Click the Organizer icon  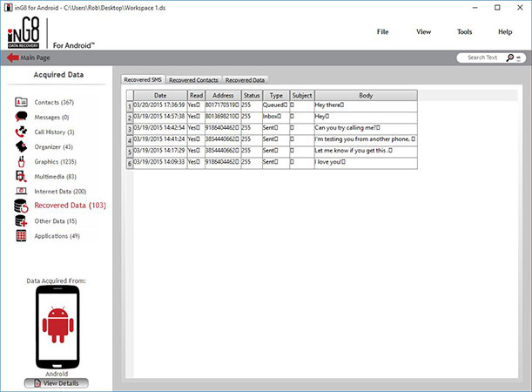pos(22,146)
